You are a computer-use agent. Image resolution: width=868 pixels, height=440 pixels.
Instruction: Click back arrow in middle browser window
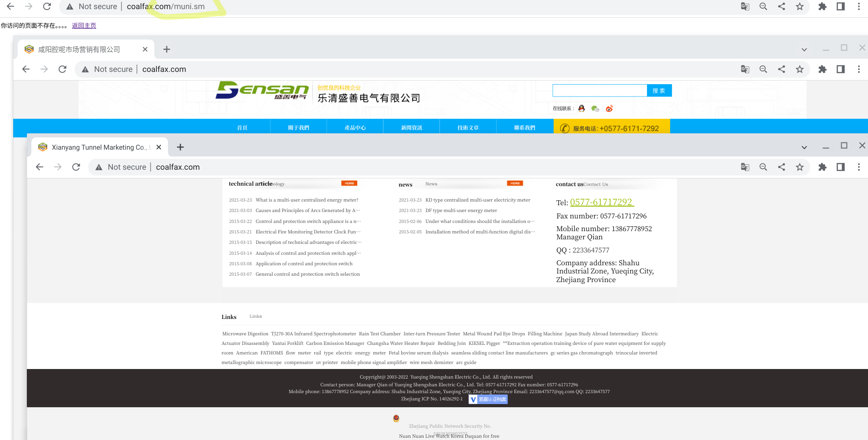point(26,69)
